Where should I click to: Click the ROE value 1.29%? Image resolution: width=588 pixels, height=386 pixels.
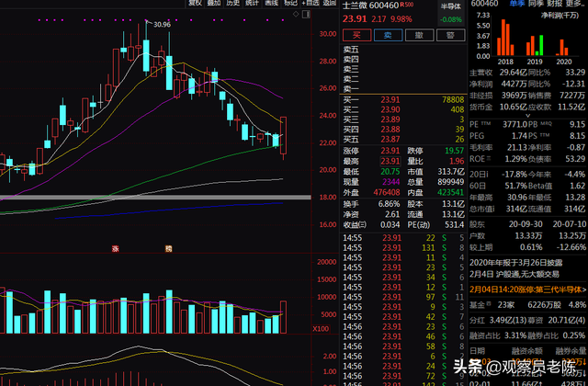point(516,159)
